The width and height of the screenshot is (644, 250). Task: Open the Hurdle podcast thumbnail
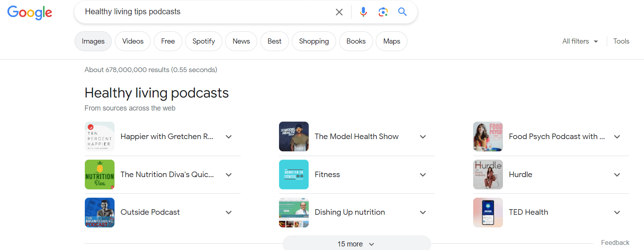point(488,175)
